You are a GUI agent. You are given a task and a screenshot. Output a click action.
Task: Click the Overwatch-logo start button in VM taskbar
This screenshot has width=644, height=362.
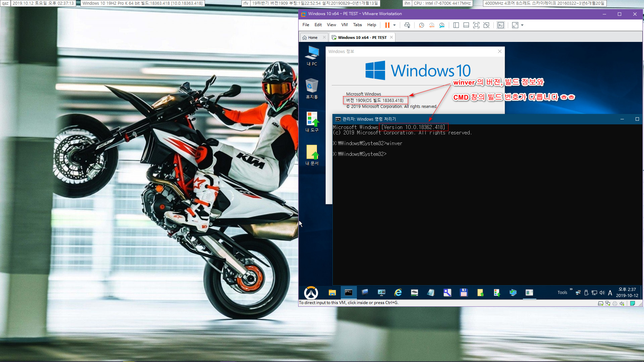[311, 293]
